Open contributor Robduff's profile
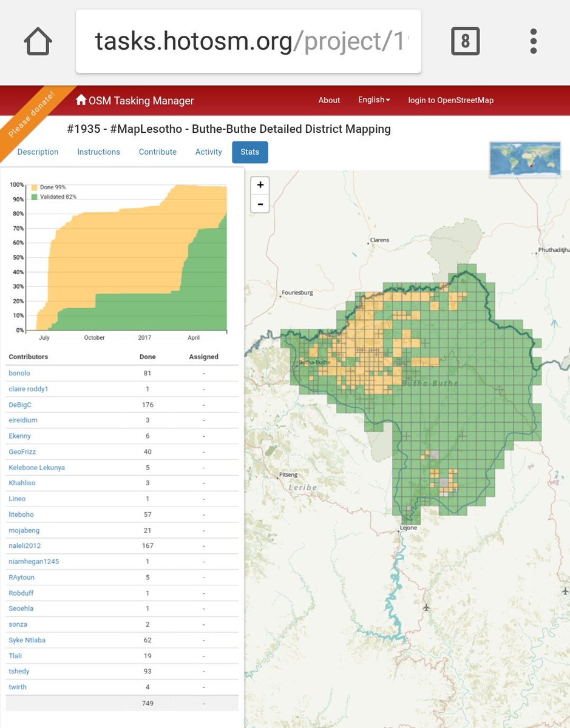Screen dimensions: 570x728 point(21,593)
